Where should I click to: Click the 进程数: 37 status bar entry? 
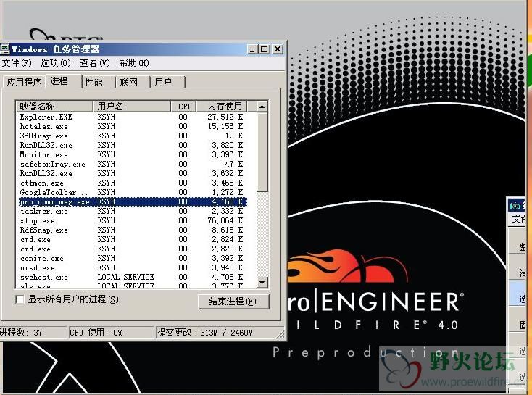33,333
